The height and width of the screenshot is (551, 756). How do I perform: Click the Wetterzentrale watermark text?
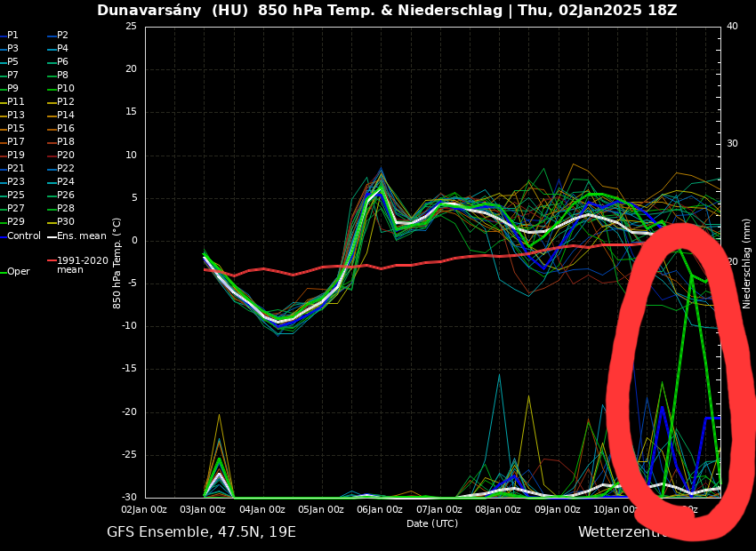pos(623,532)
